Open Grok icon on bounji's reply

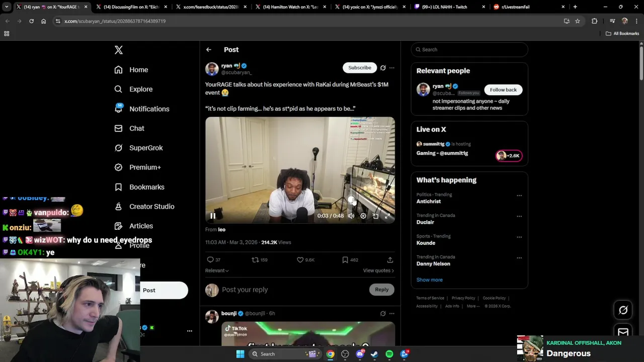pos(383,314)
